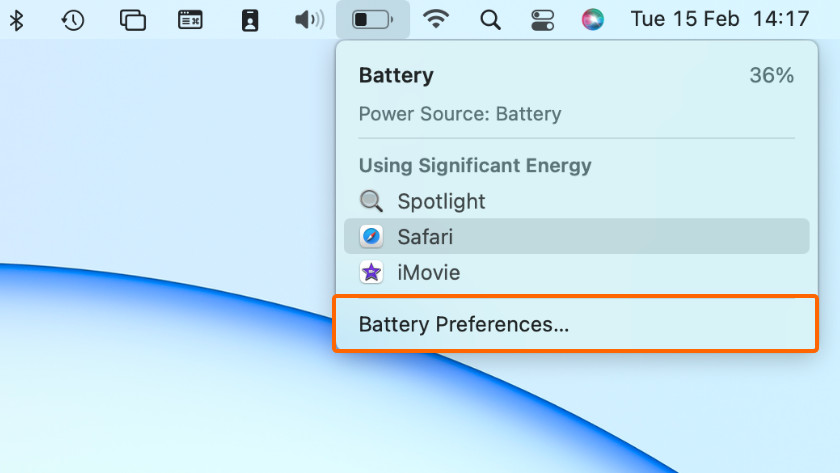Open Spotlight search magnifier in menu bar
This screenshot has height=473, width=840.
click(490, 20)
